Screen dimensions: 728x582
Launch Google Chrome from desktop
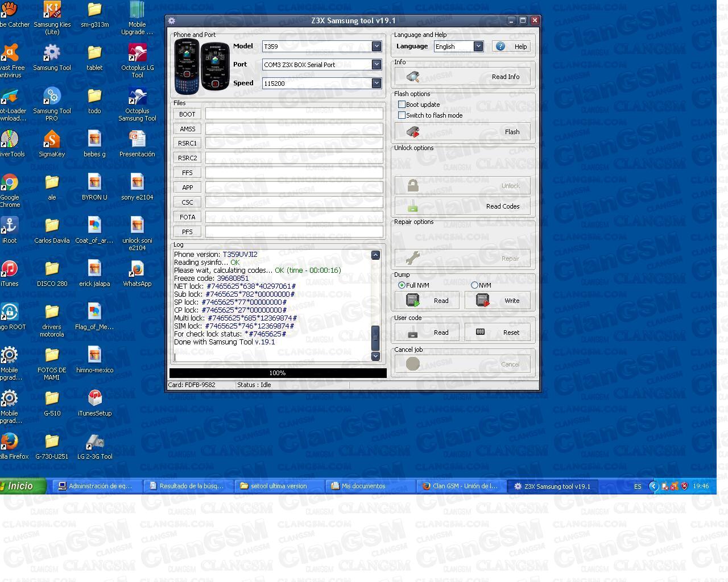(x=10, y=190)
